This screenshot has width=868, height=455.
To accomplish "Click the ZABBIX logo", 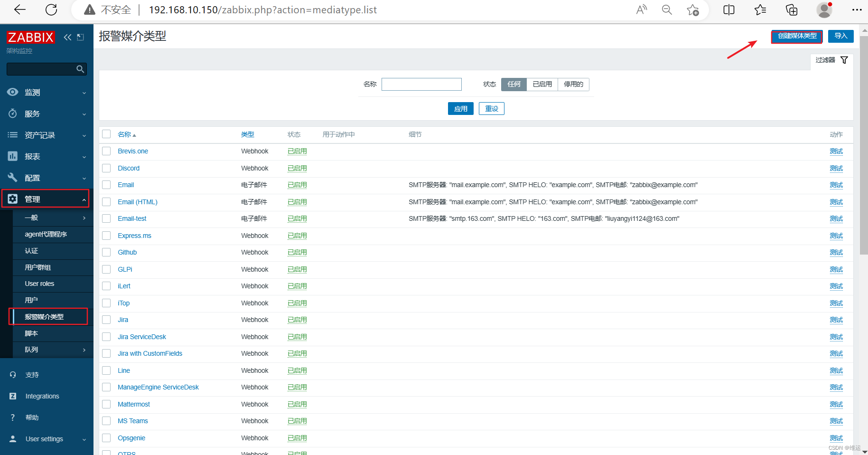I will (x=30, y=37).
